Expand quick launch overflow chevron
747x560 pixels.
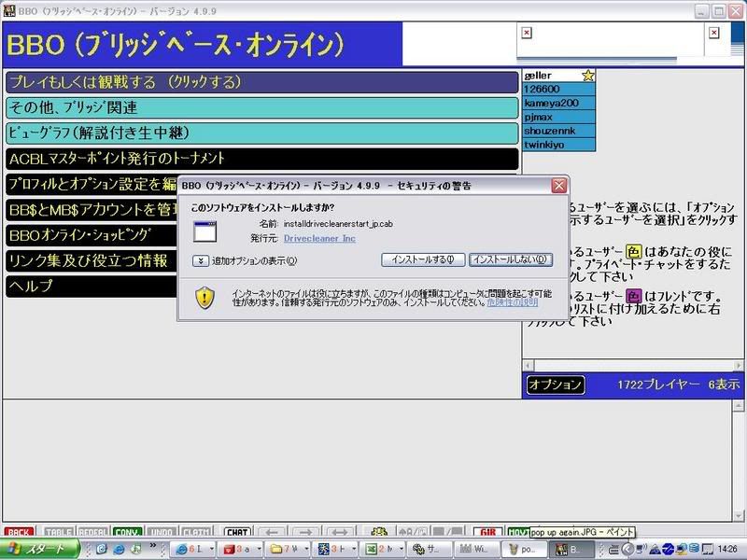coord(153,546)
